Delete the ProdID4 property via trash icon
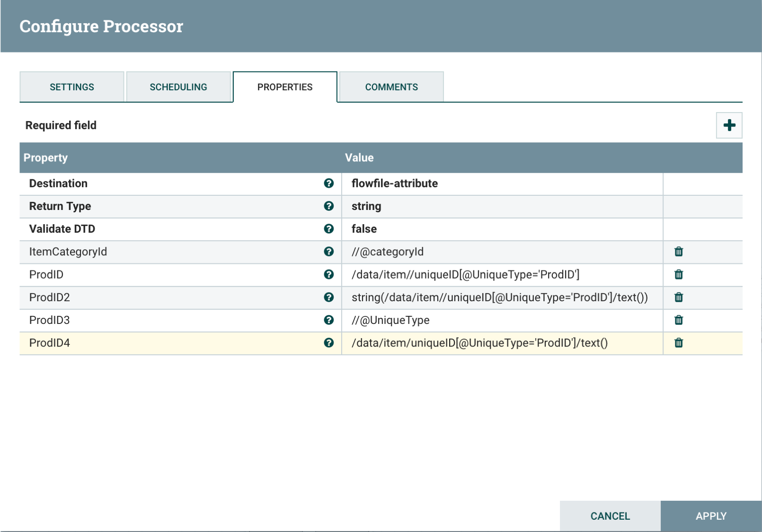This screenshot has height=532, width=762. click(x=678, y=343)
